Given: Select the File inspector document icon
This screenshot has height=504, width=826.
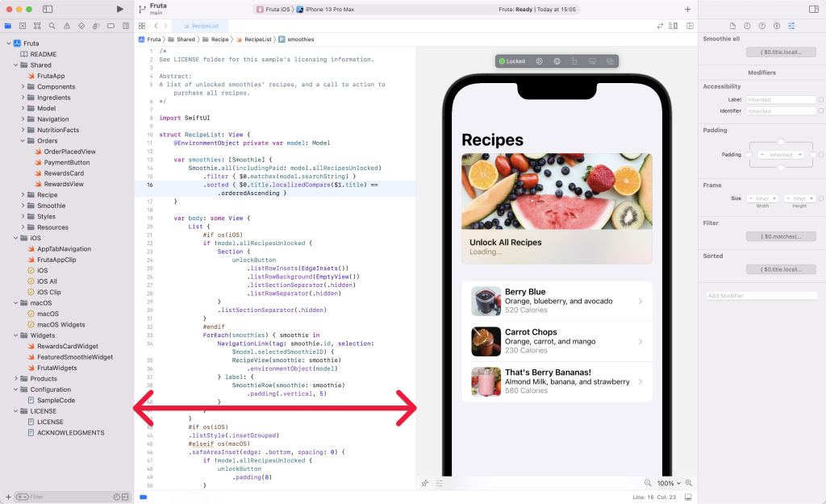Looking at the screenshot, I should pyautogui.click(x=733, y=26).
